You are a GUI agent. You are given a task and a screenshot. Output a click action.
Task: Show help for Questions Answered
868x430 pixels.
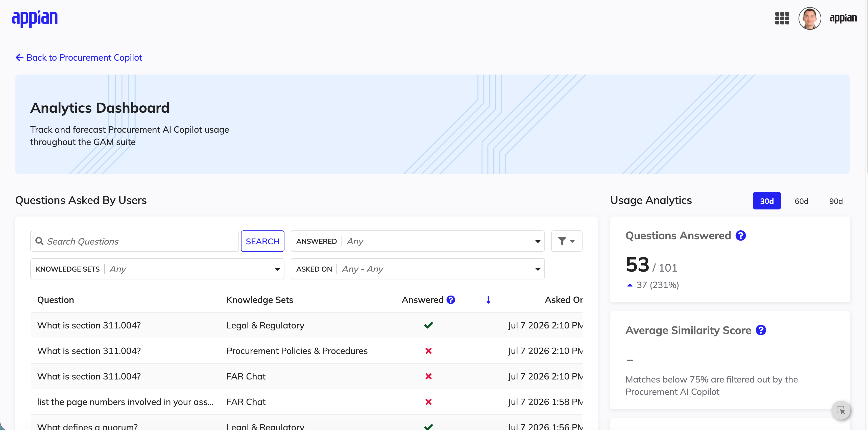(x=741, y=235)
